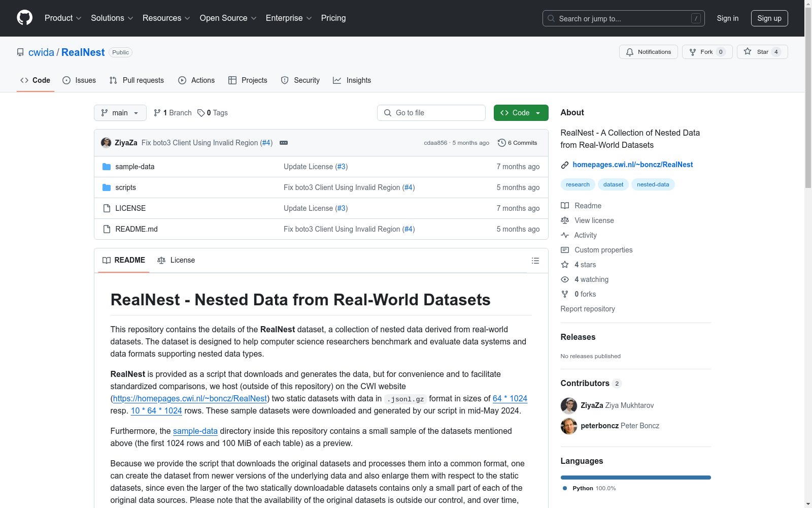Click the Sign up button
Viewport: 812px width, 508px height.
point(769,18)
